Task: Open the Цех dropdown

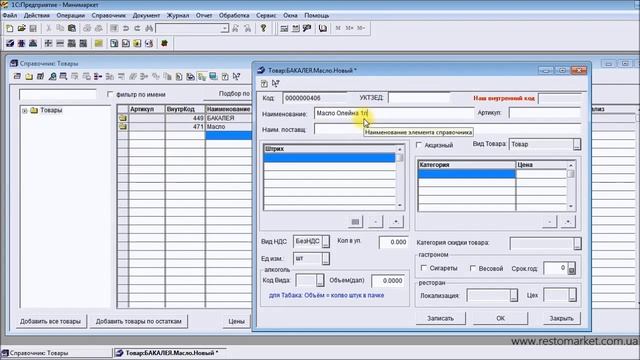Action: coord(572,295)
